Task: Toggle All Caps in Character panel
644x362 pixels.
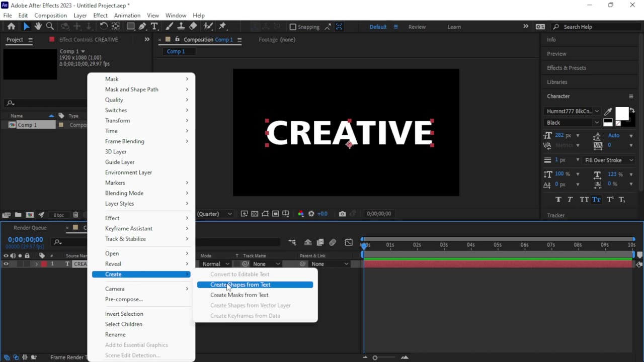Action: pos(584,200)
